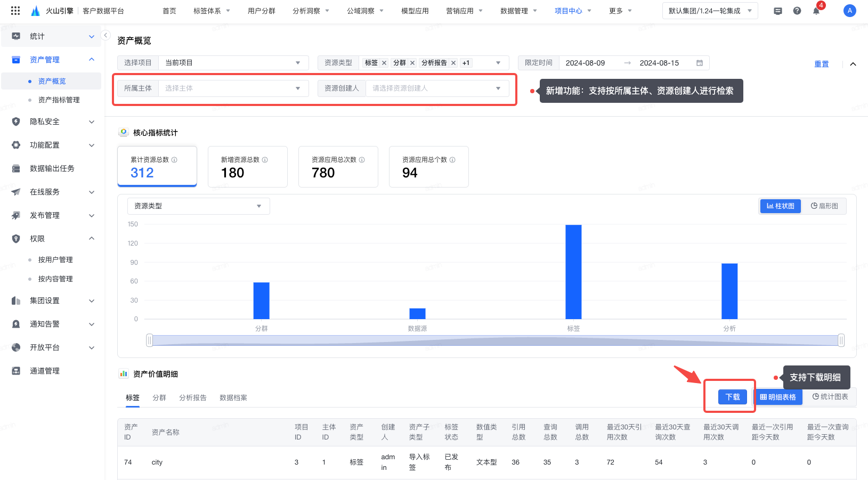Collapse the left sidebar with arrow icon
868x480 pixels.
coord(106,36)
